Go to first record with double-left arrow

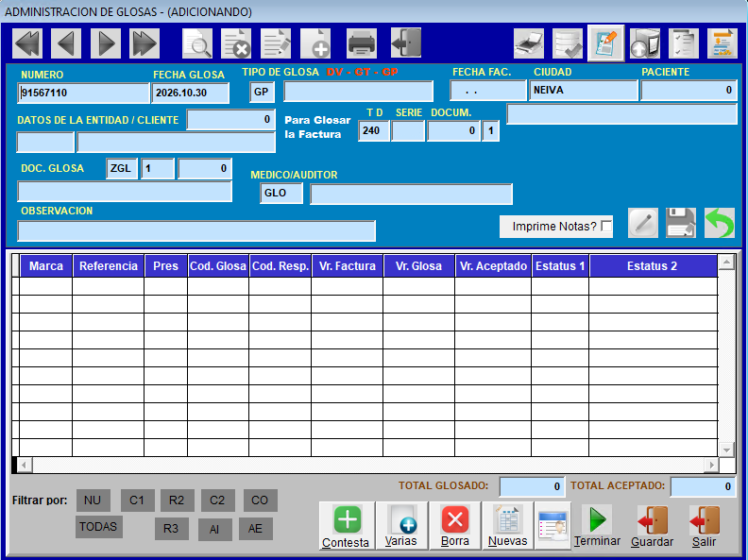pos(27,43)
